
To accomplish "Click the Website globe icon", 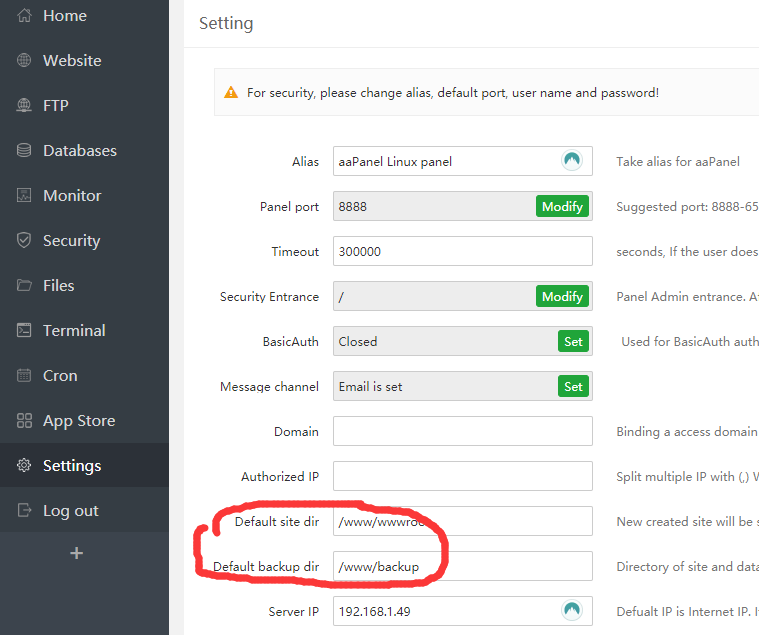I will [x=25, y=61].
